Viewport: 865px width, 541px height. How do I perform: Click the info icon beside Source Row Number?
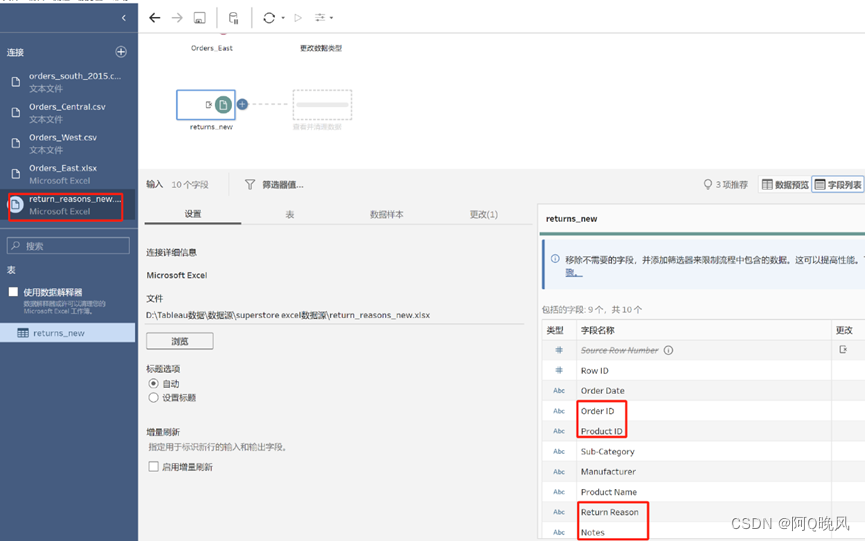pos(668,350)
